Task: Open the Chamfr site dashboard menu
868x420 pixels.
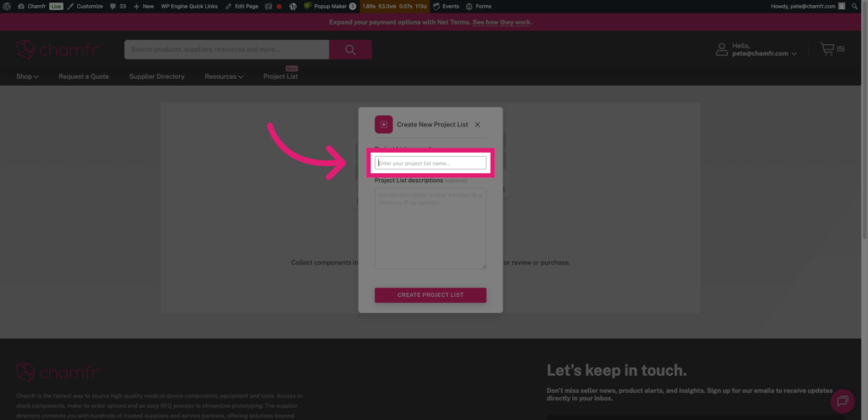Action: tap(32, 6)
